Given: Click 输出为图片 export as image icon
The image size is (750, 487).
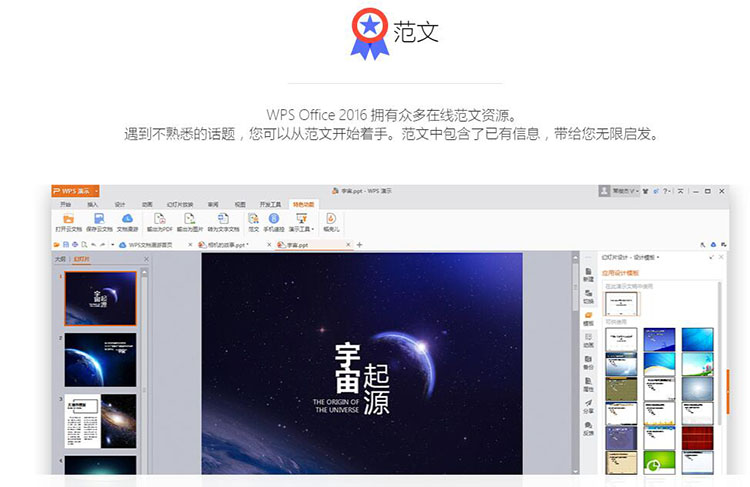Looking at the screenshot, I should click(190, 219).
